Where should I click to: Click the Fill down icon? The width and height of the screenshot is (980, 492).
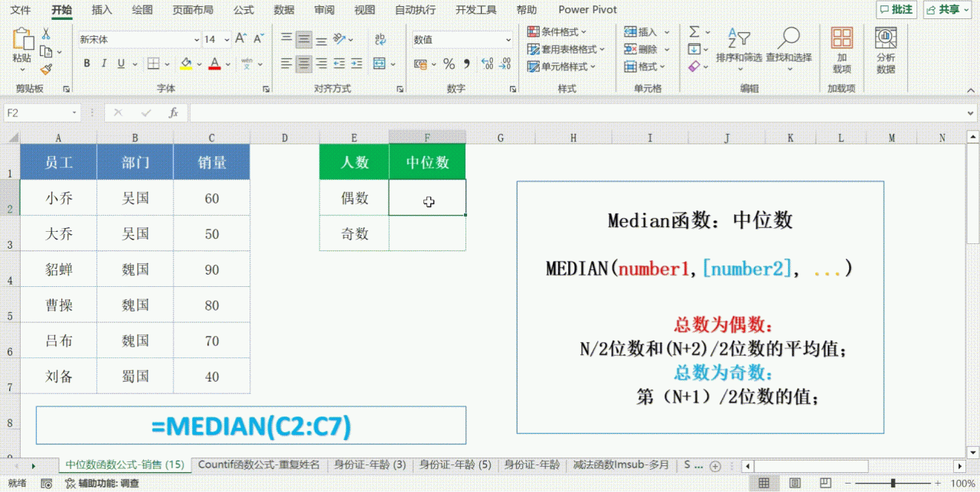(x=694, y=49)
